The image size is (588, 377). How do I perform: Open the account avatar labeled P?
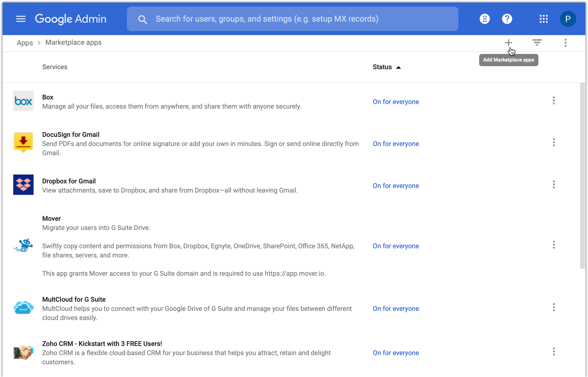click(568, 19)
